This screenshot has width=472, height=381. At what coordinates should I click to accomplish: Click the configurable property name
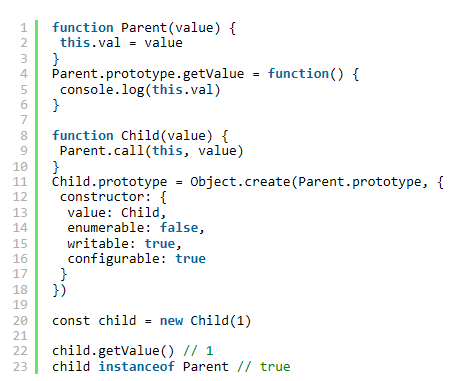click(113, 259)
